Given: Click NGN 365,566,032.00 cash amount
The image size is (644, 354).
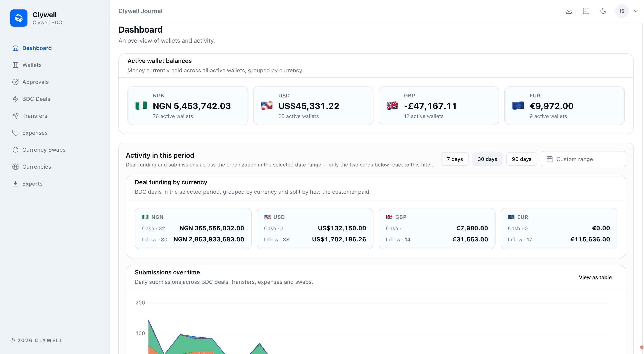Looking at the screenshot, I should tap(212, 228).
